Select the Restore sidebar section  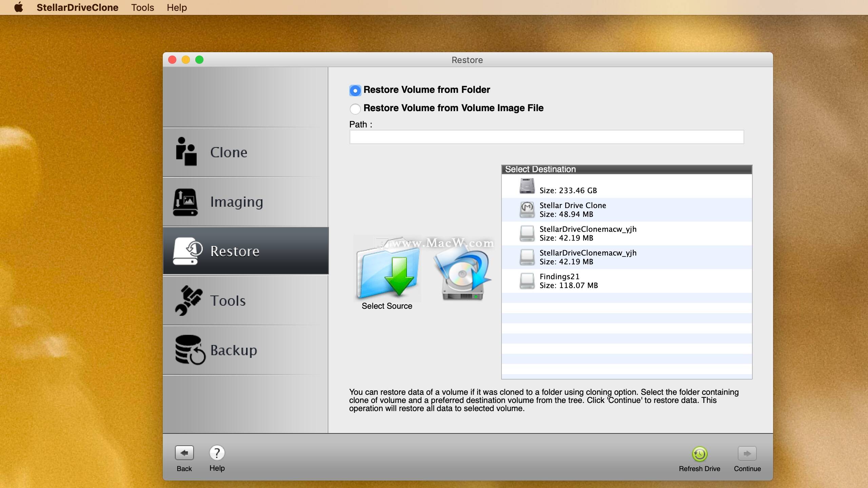point(245,251)
